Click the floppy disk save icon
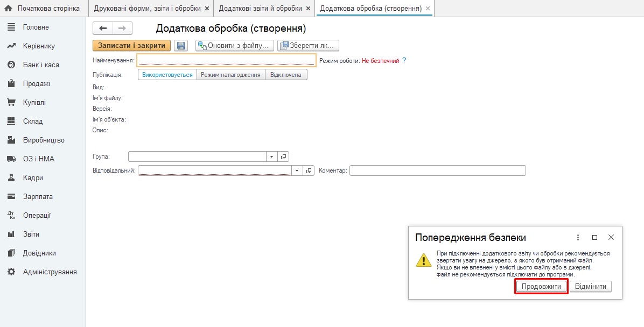This screenshot has height=327, width=644. coord(181,46)
